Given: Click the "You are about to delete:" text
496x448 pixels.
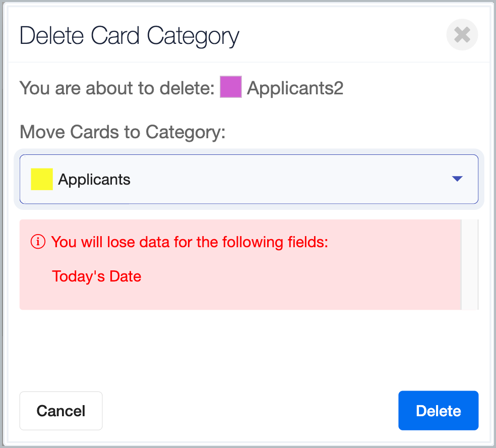Looking at the screenshot, I should tap(117, 88).
